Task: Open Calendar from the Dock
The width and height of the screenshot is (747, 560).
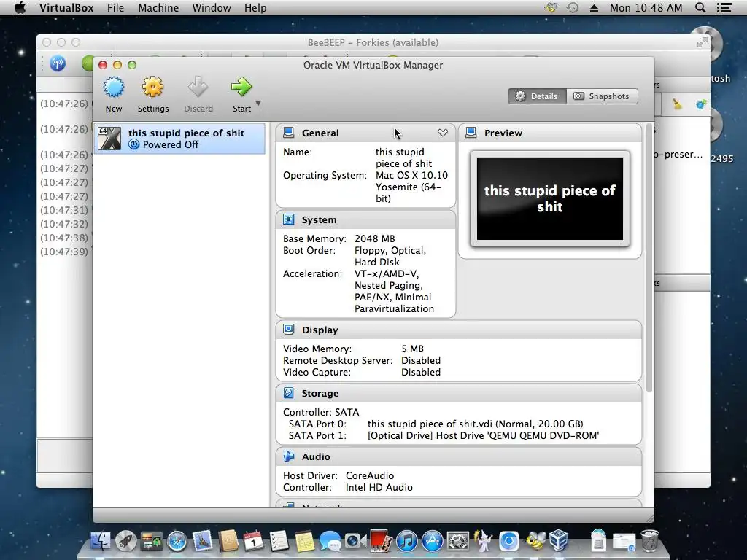Action: [x=253, y=542]
